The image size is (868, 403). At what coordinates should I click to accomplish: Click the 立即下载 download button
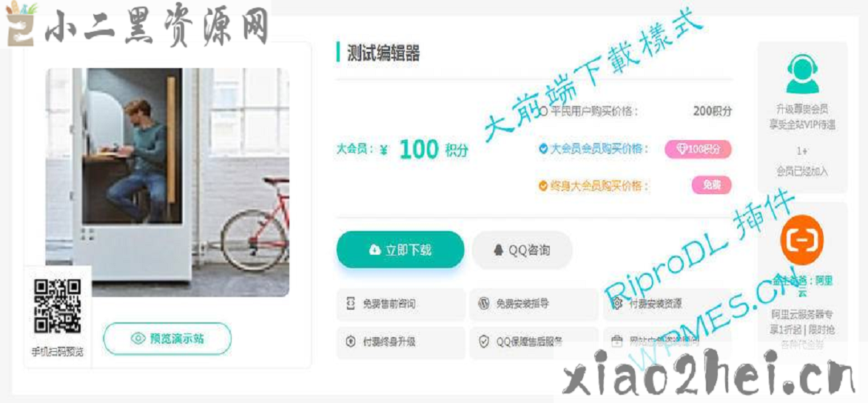click(400, 250)
